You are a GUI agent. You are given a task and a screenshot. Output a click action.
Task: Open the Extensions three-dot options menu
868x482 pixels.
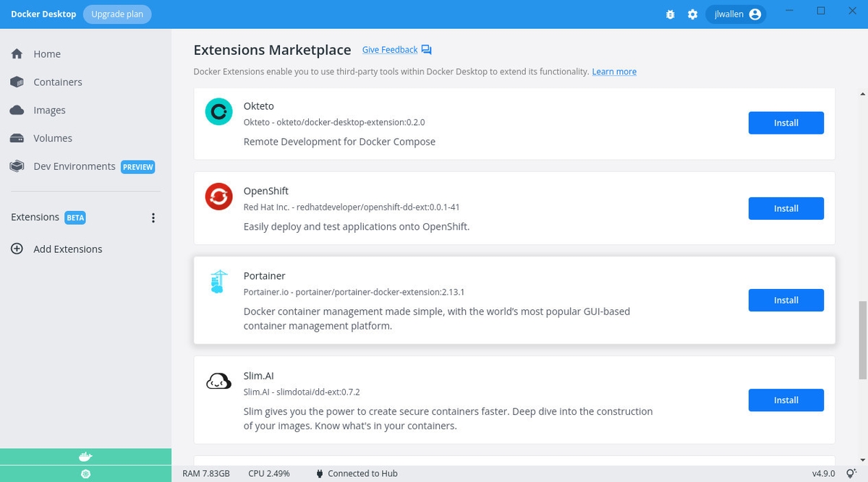click(x=153, y=218)
